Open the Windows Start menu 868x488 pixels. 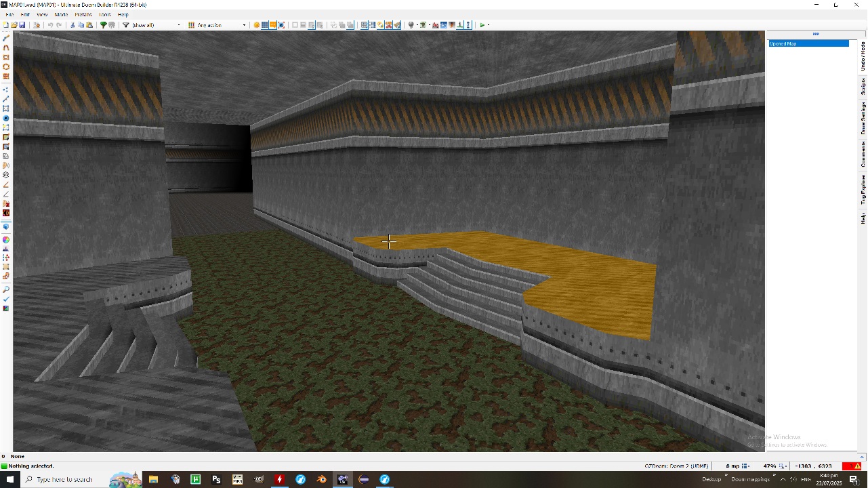(x=9, y=479)
